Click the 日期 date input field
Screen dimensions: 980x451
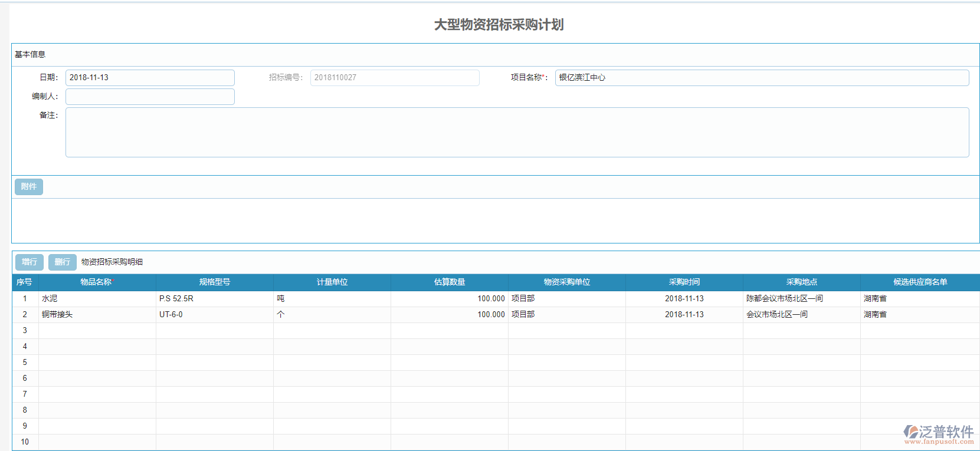(x=150, y=78)
